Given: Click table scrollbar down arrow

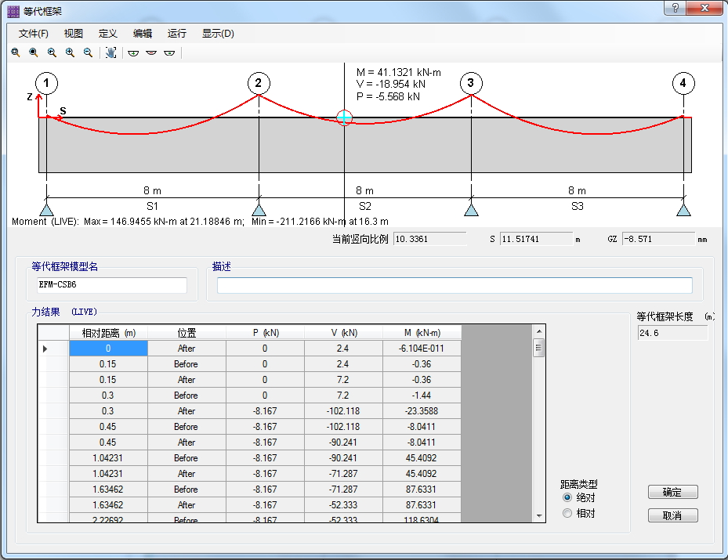Looking at the screenshot, I should [538, 516].
